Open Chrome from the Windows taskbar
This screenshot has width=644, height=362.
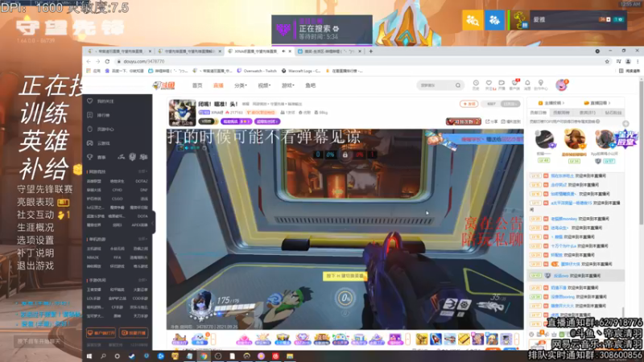point(204,356)
